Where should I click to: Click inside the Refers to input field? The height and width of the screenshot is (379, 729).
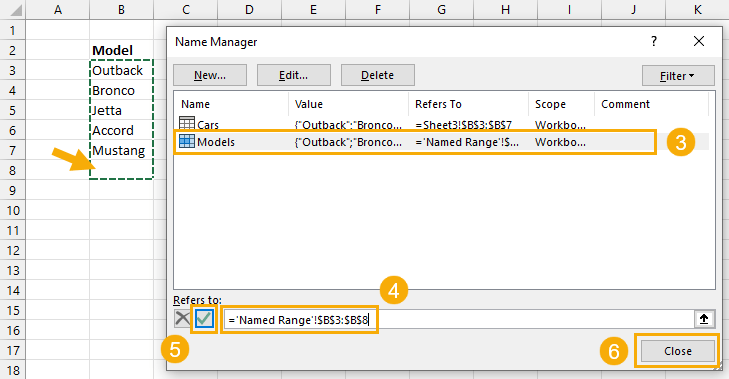coord(458,319)
